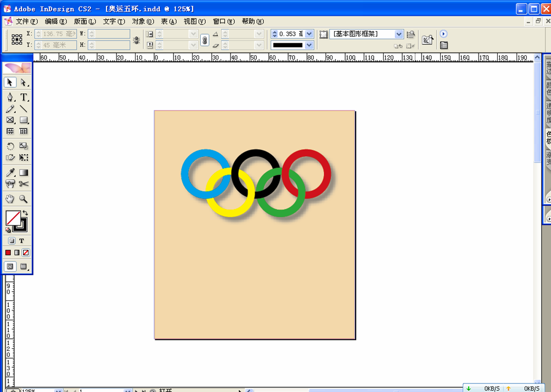This screenshot has width=551, height=392.
Task: Switch to Preview view mode
Action: click(24, 266)
